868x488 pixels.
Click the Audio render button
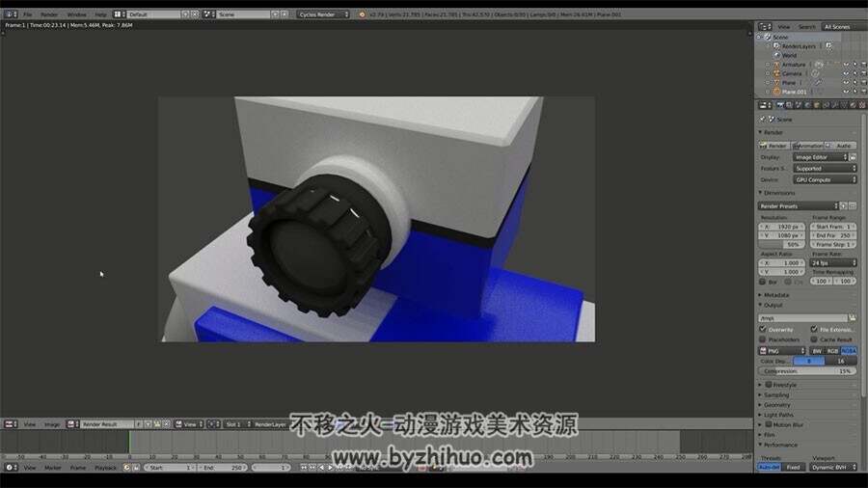click(841, 146)
